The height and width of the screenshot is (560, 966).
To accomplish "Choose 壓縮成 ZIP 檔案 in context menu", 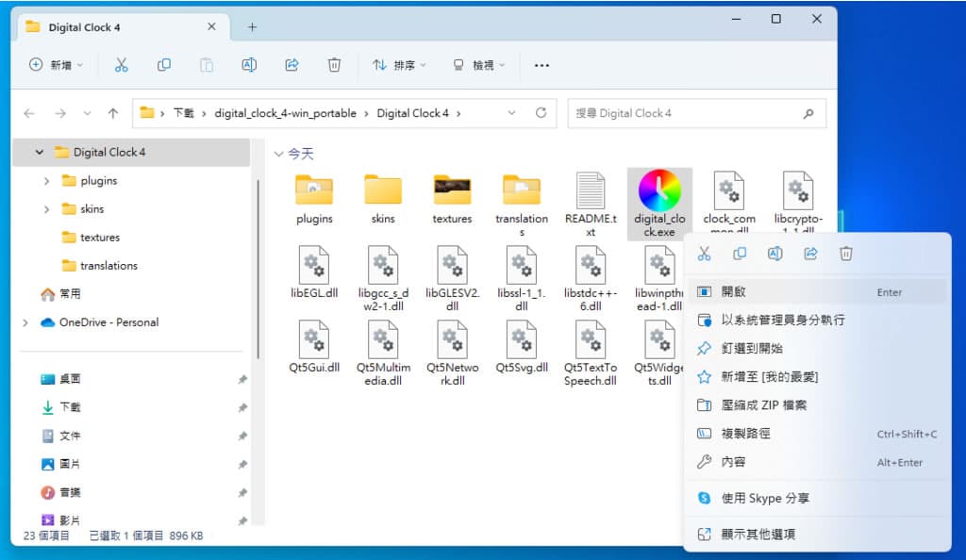I will click(818, 405).
